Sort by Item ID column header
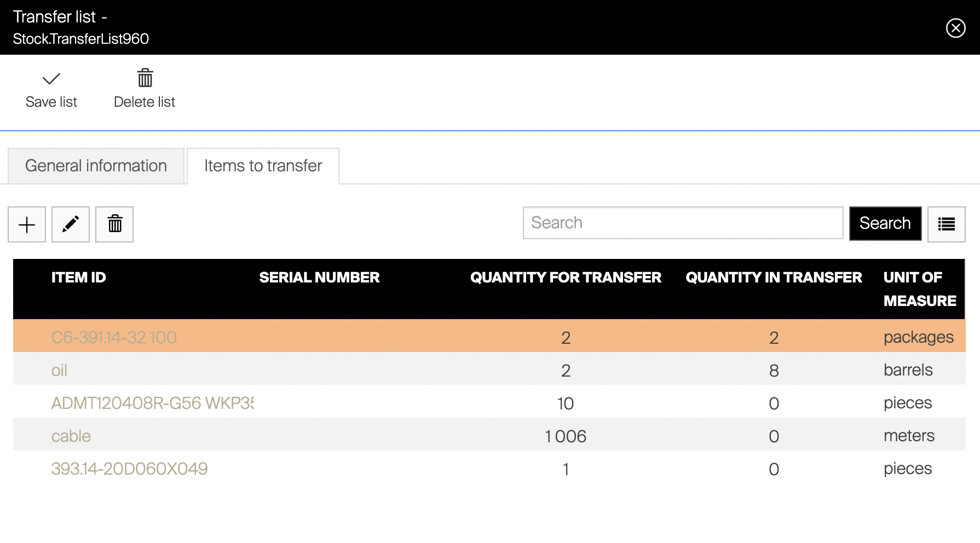The image size is (980, 543). [79, 278]
